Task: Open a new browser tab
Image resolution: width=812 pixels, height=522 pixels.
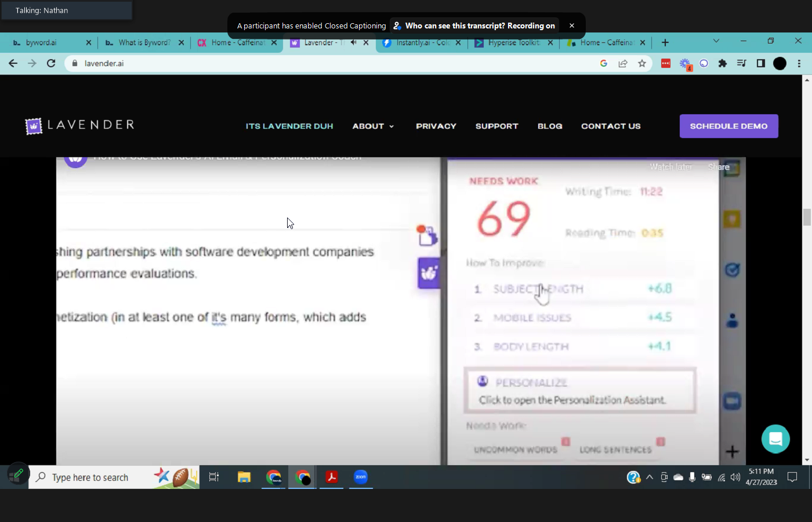Action: (665, 42)
